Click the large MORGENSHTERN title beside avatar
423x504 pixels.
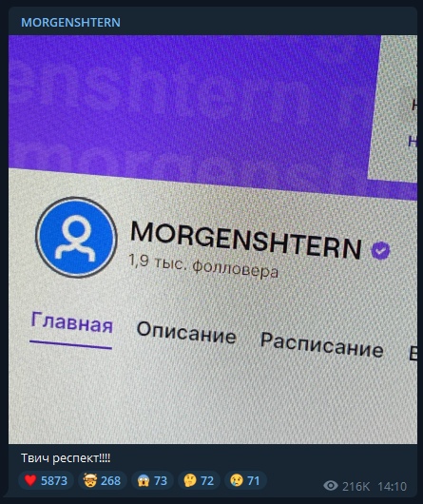245,240
